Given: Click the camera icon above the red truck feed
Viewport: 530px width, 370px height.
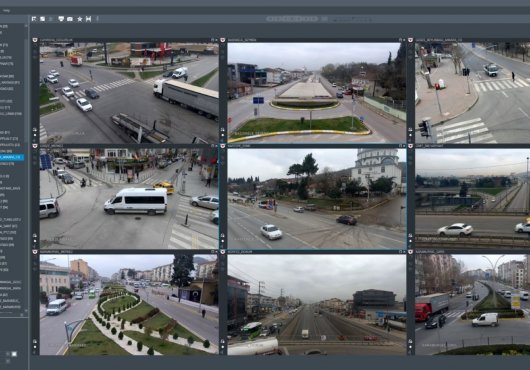Looking at the screenshot, I should (410, 252).
